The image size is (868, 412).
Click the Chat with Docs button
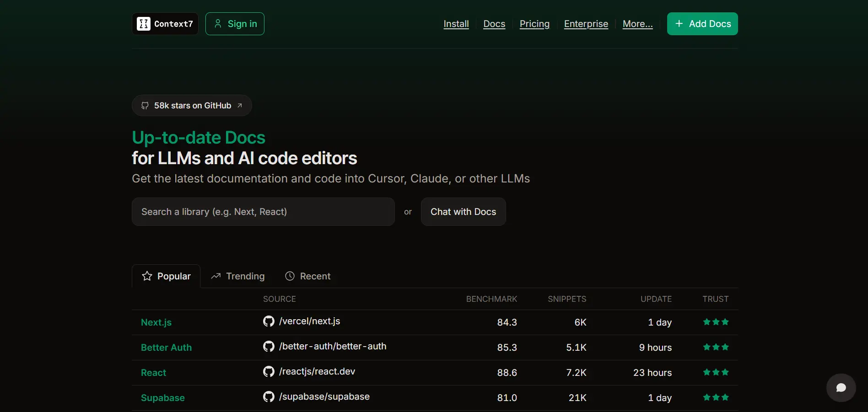(x=463, y=212)
